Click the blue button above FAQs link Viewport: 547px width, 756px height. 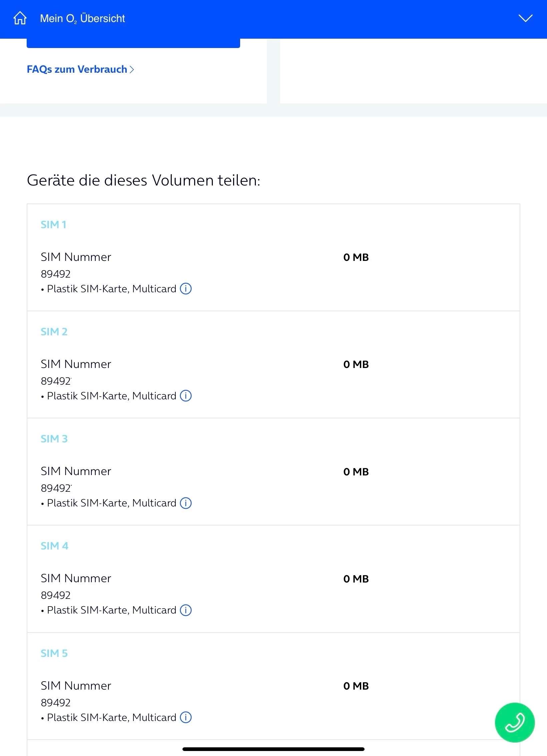point(133,43)
